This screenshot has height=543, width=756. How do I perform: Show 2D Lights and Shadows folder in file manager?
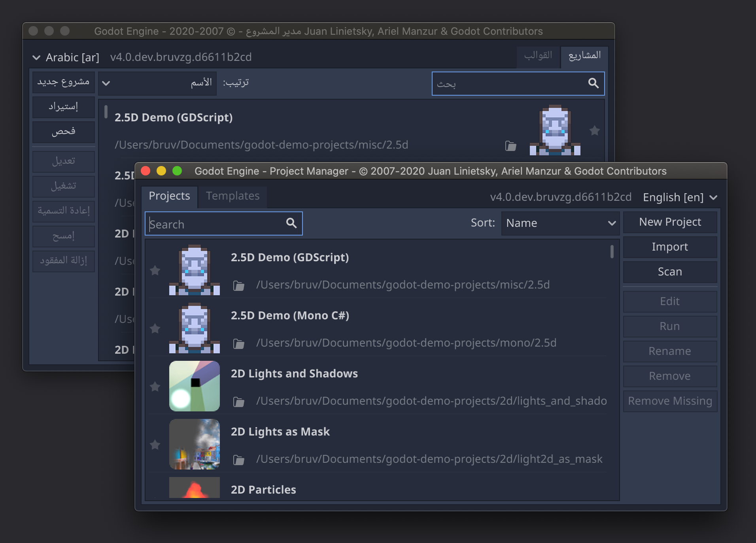pyautogui.click(x=238, y=402)
